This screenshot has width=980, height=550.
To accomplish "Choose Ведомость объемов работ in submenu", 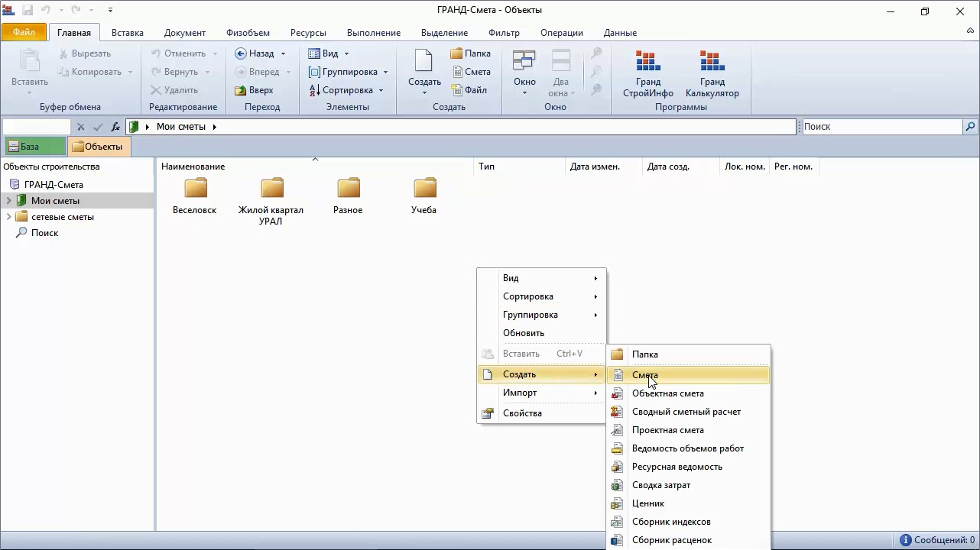I will pos(688,448).
